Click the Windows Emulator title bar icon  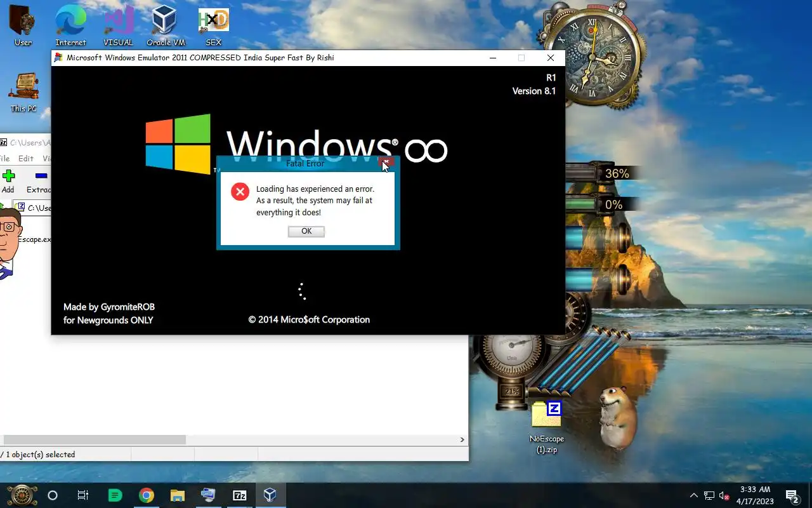(x=59, y=58)
